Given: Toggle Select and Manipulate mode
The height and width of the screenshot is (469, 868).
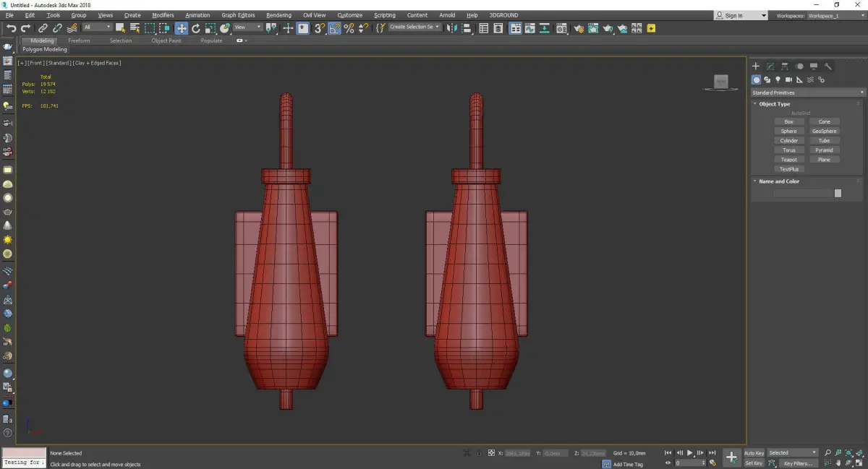Looking at the screenshot, I should click(288, 28).
